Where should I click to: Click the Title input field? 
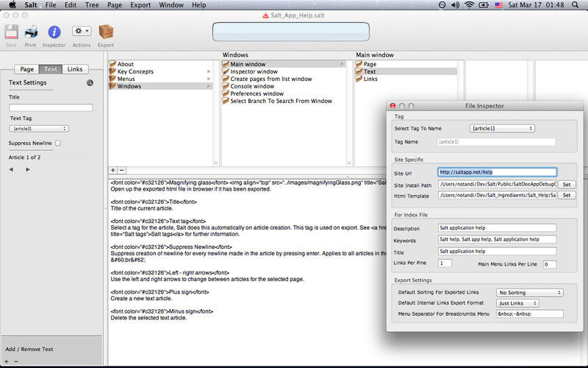(51, 107)
